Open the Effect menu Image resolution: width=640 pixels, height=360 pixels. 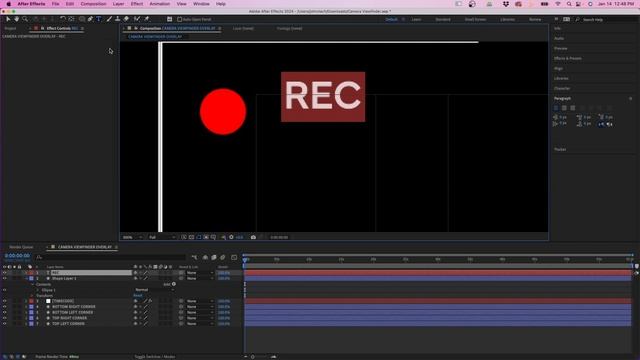pyautogui.click(x=137, y=4)
